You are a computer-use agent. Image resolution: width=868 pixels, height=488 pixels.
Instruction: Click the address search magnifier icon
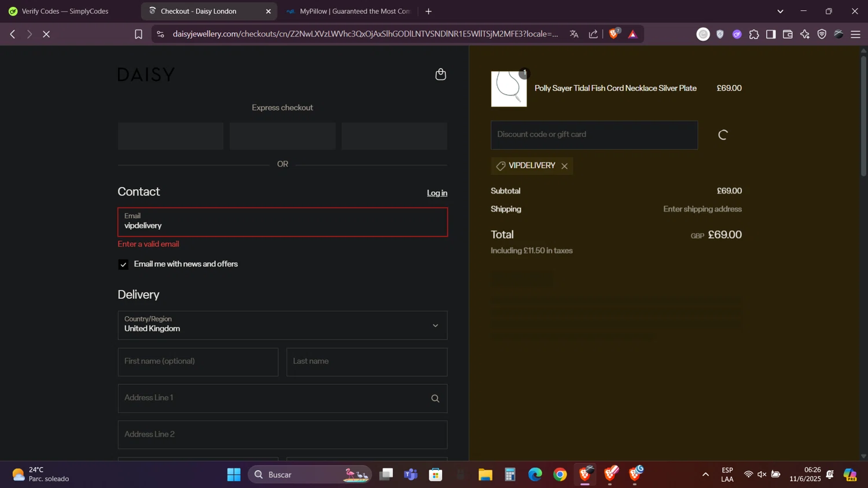coord(435,398)
